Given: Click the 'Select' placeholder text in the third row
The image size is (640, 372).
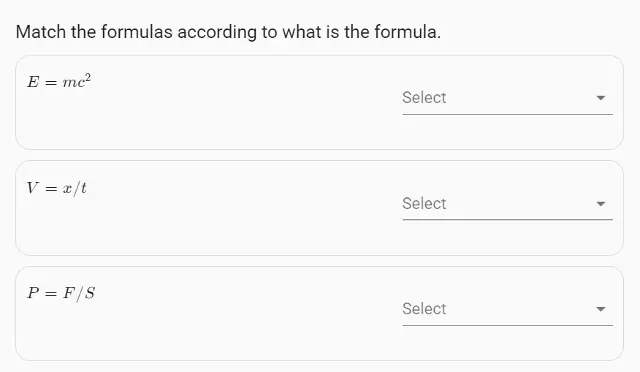Looking at the screenshot, I should 424,309.
